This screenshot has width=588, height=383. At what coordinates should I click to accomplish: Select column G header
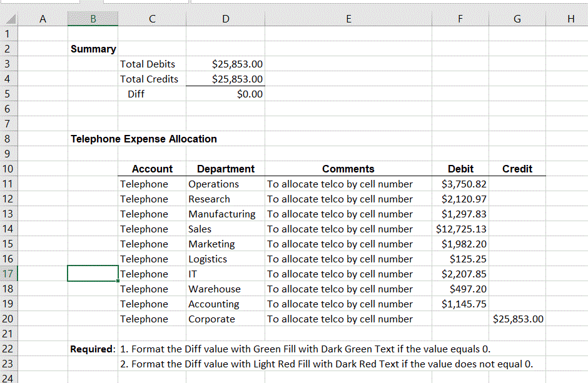tap(517, 19)
